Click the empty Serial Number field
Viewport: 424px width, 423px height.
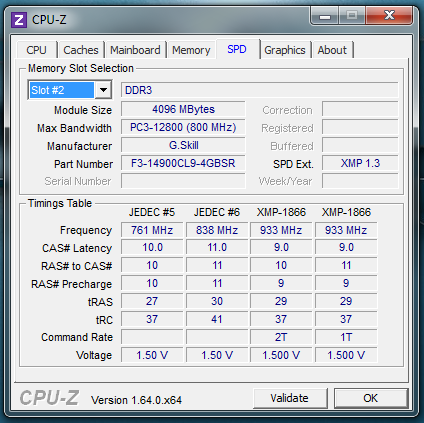183,181
